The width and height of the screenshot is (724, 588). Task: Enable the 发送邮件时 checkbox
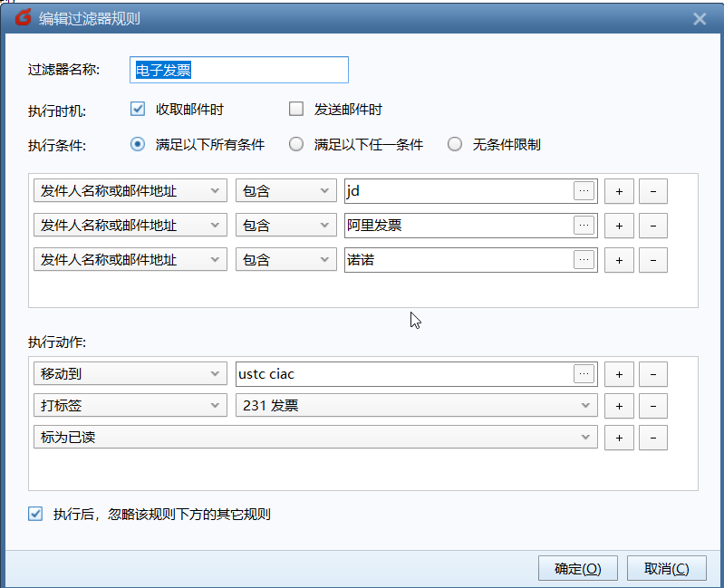296,110
